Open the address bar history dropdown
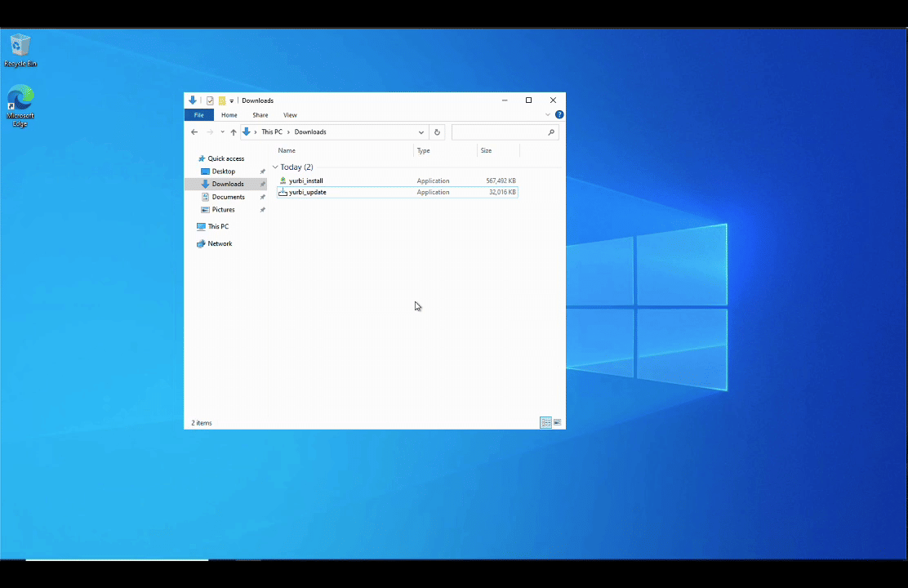 421,132
